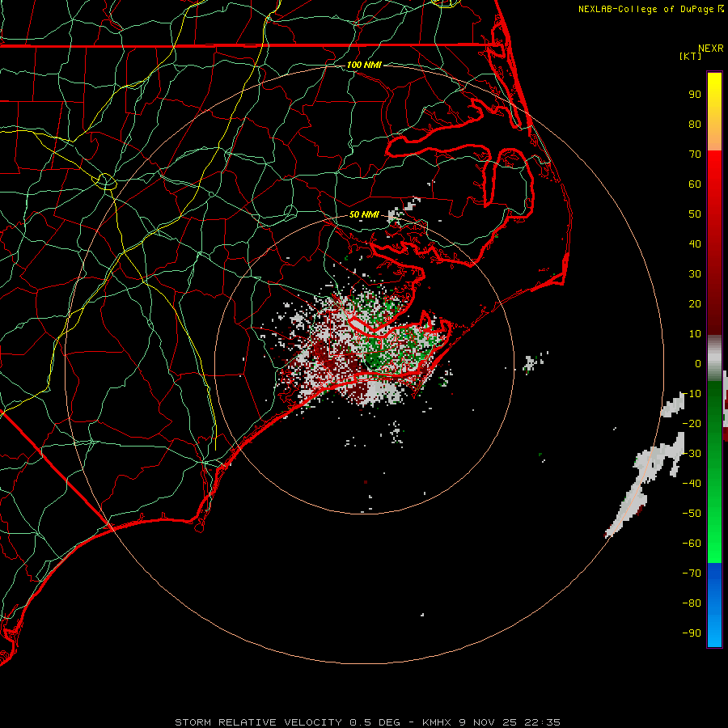
Task: Click the -10 knot scale label
Action: point(692,394)
